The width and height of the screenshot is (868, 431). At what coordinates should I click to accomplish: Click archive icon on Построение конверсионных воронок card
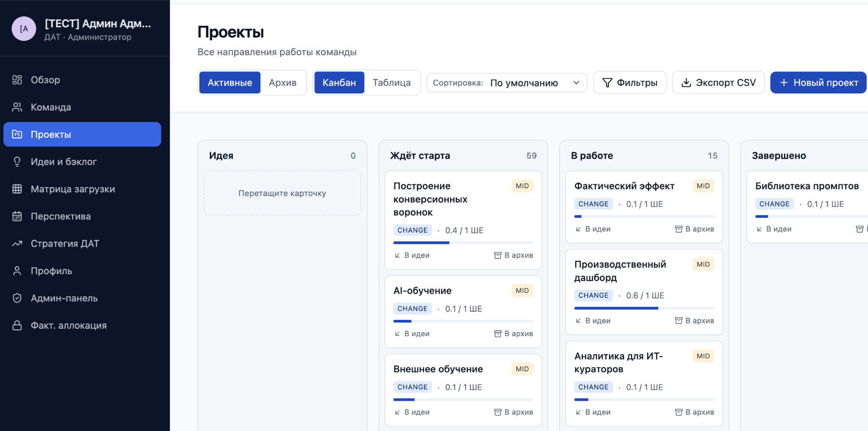498,255
